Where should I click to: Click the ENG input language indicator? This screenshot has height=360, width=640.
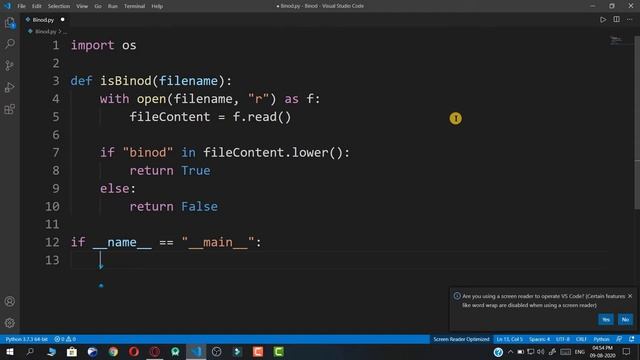point(580,352)
